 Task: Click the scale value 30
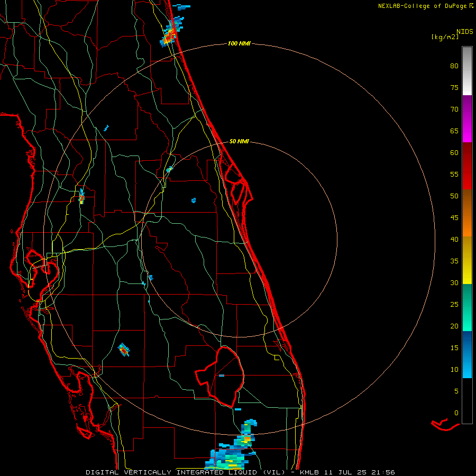(x=454, y=283)
